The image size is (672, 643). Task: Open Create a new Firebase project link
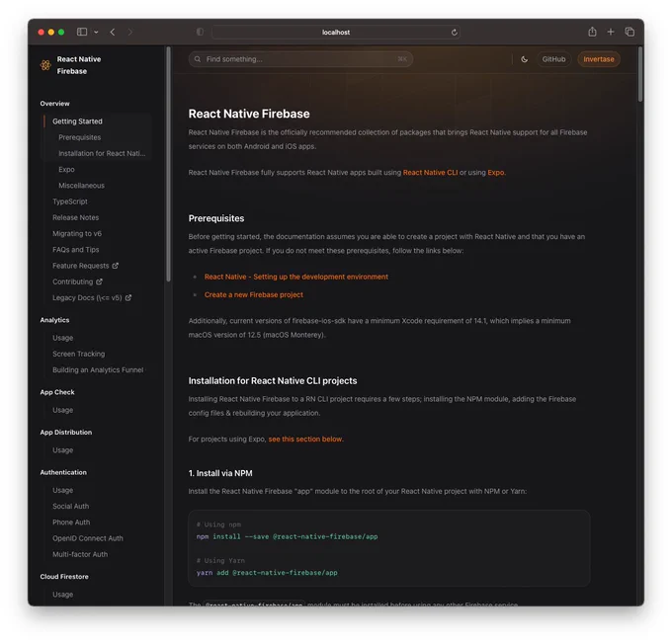click(254, 294)
